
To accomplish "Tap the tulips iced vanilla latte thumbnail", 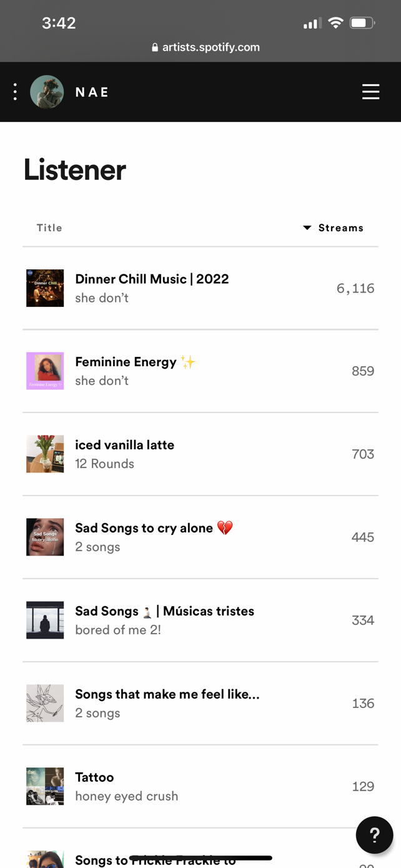I will [45, 454].
